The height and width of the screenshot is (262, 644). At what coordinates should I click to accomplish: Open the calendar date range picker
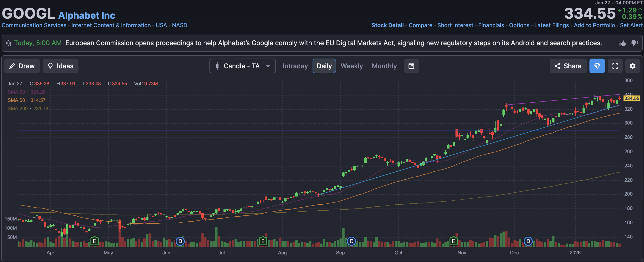tap(411, 66)
